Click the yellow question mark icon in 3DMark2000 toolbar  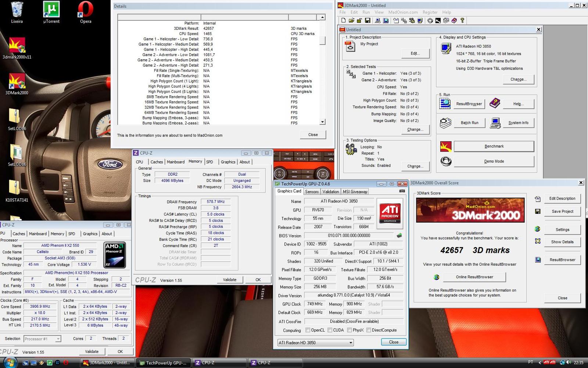[x=462, y=21]
